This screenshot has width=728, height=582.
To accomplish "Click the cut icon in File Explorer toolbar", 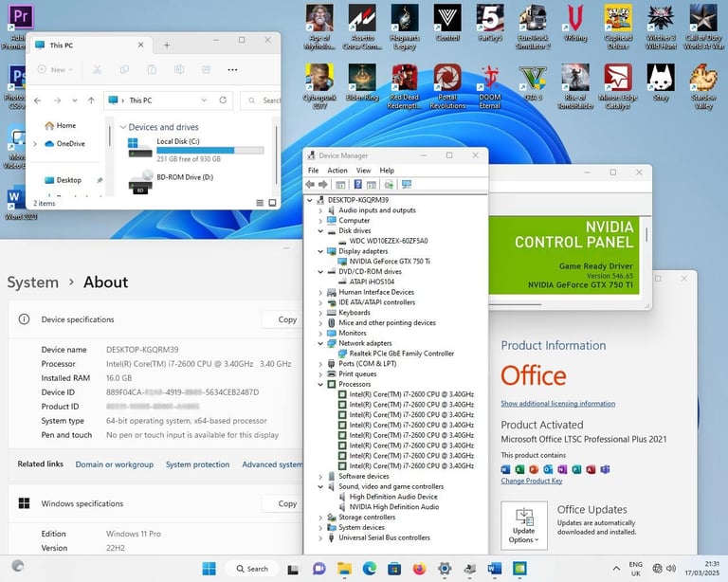I will pyautogui.click(x=97, y=69).
